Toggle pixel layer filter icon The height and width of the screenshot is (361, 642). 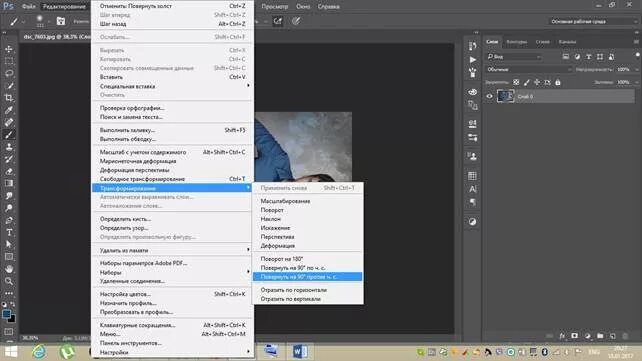[566, 57]
